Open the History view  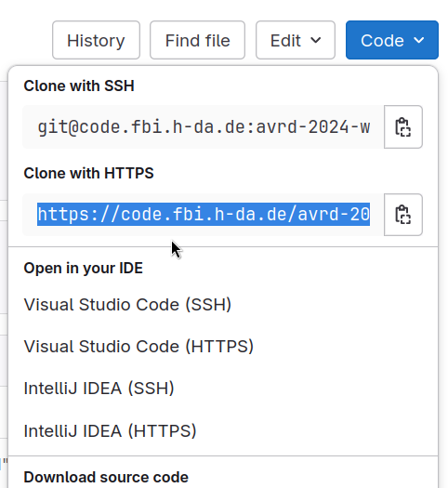click(96, 40)
